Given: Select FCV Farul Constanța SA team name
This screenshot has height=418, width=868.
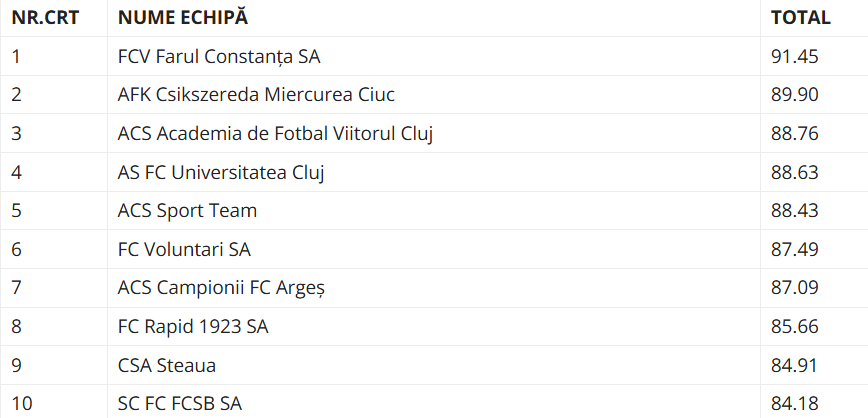Looking at the screenshot, I should 219,56.
